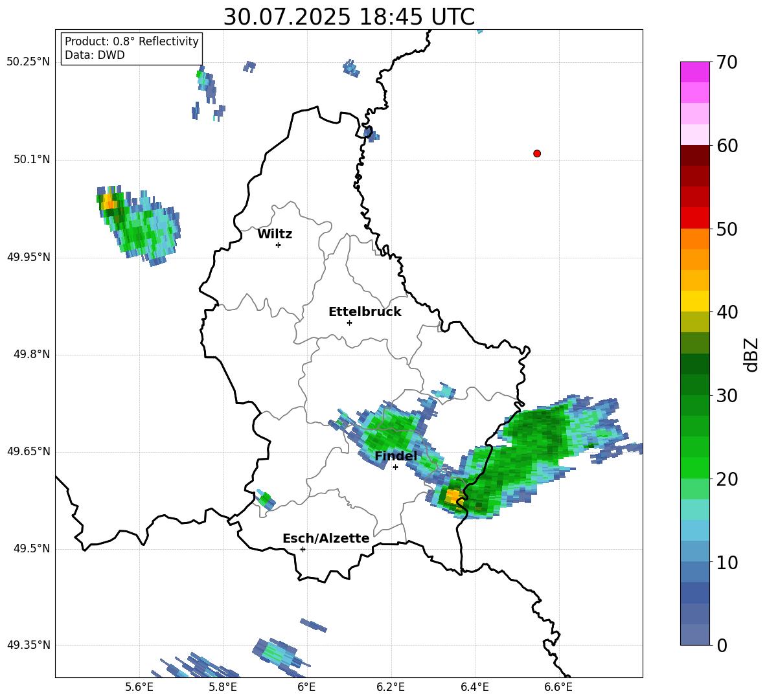767x700 pixels.
Task: Click the Ettelbruck station cross marker
Action: click(349, 322)
